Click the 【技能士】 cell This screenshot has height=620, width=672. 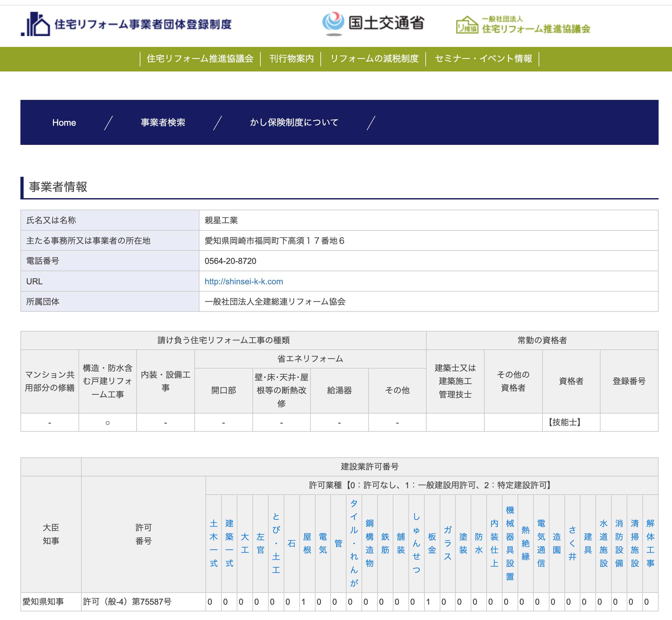571,422
